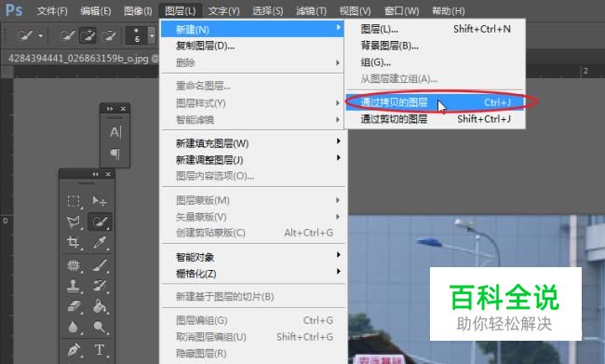Select the Dodge tool
The width and height of the screenshot is (605, 364).
point(100,327)
